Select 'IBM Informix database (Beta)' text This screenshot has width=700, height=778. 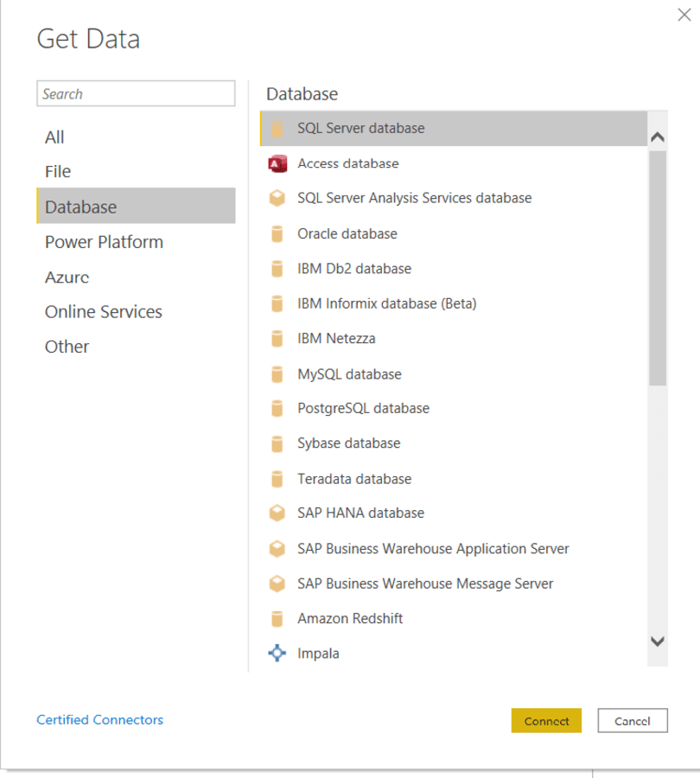[387, 303]
